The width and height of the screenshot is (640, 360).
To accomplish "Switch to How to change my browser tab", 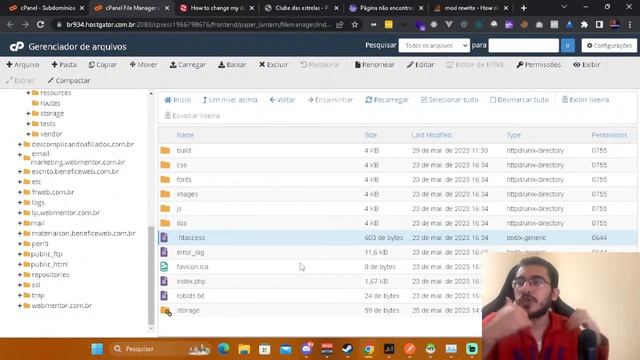I will 217,8.
